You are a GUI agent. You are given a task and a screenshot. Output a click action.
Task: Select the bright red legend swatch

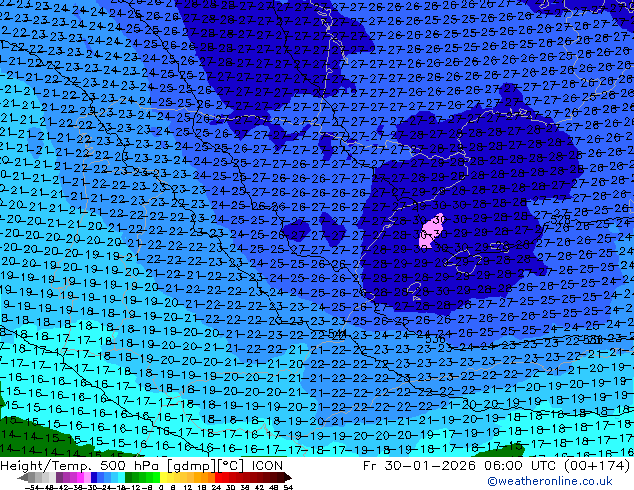point(218,477)
